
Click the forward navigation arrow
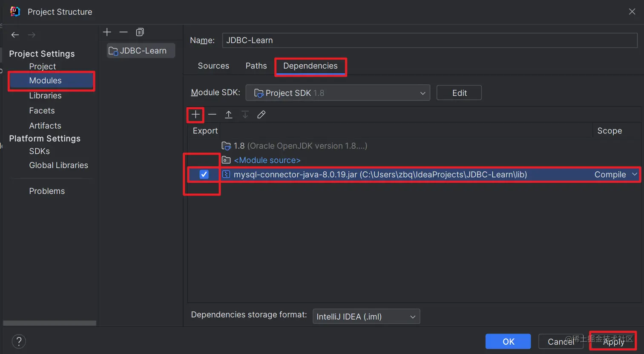[32, 35]
